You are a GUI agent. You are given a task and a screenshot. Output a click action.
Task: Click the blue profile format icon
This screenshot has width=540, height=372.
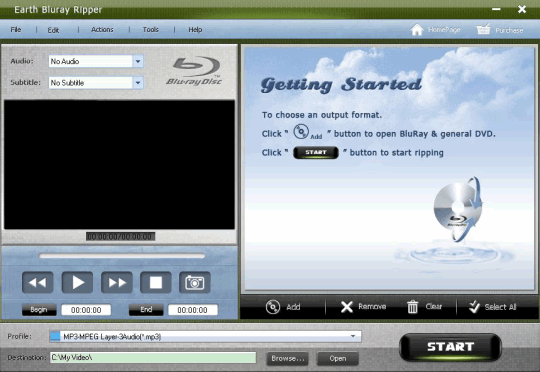point(55,337)
